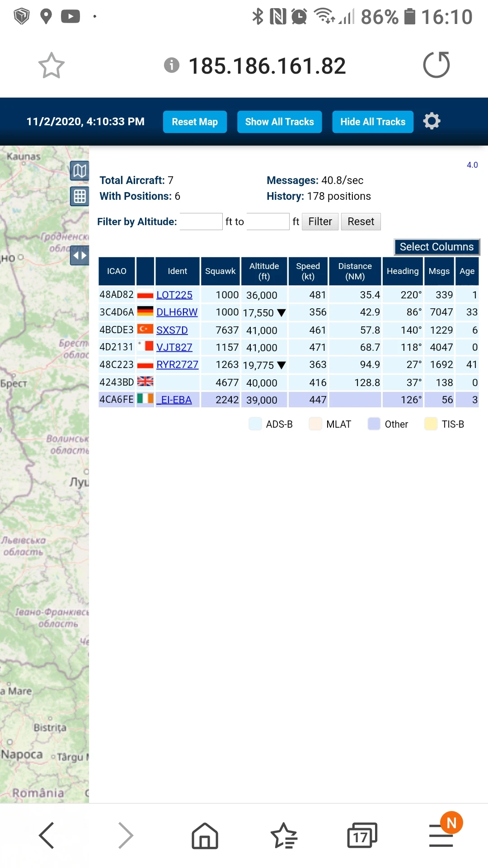The height and width of the screenshot is (868, 488).
Task: Click UK flag in 4243BD row
Action: [145, 382]
